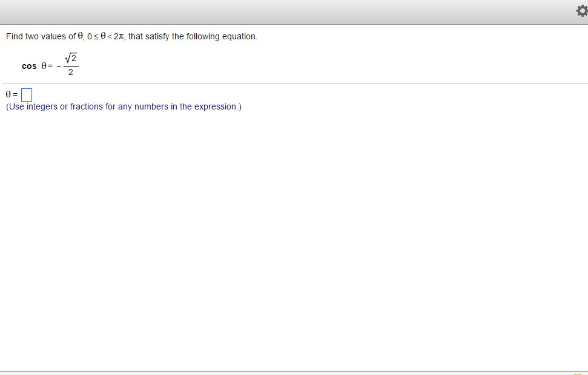Click the θ symbol after 'cos'

[44, 66]
